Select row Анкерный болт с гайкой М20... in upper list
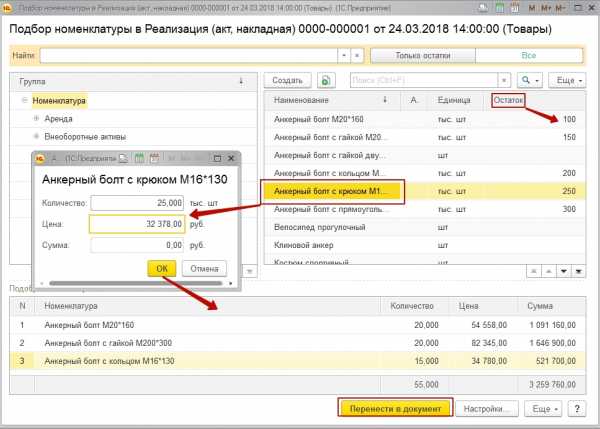 tap(425, 137)
